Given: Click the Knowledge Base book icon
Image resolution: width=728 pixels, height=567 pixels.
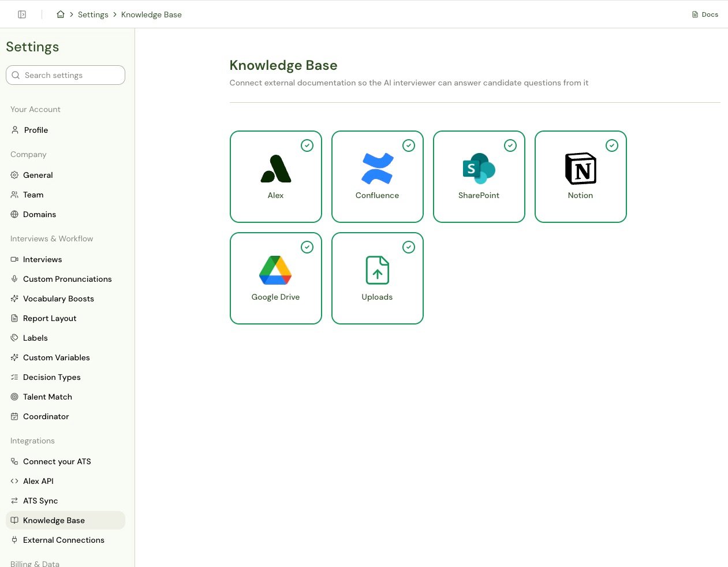Looking at the screenshot, I should pyautogui.click(x=14, y=520).
